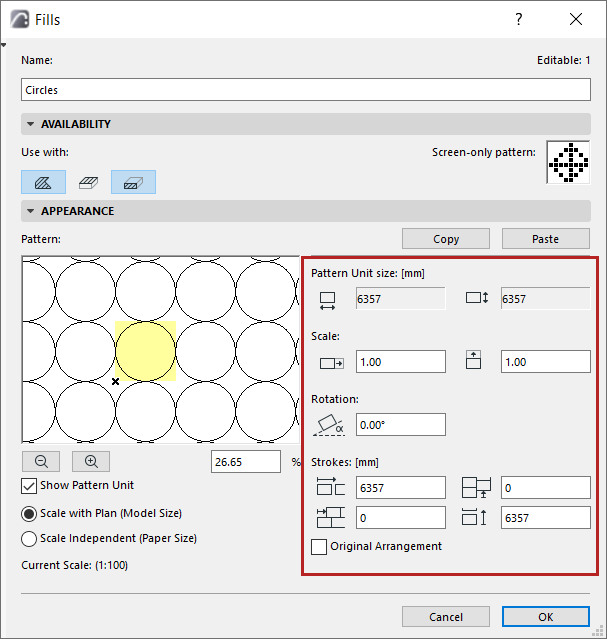The height and width of the screenshot is (639, 607).
Task: Toggle Cut Fills availability icon
Action: pos(133,182)
